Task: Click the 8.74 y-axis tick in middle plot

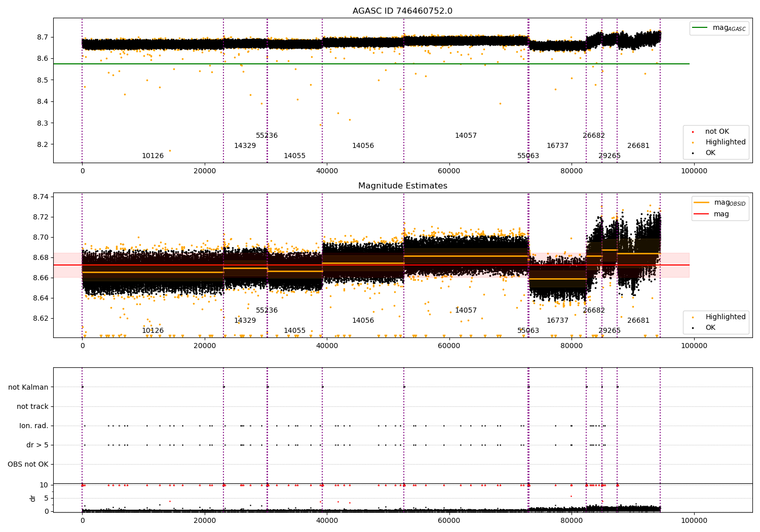Action: pyautogui.click(x=41, y=197)
